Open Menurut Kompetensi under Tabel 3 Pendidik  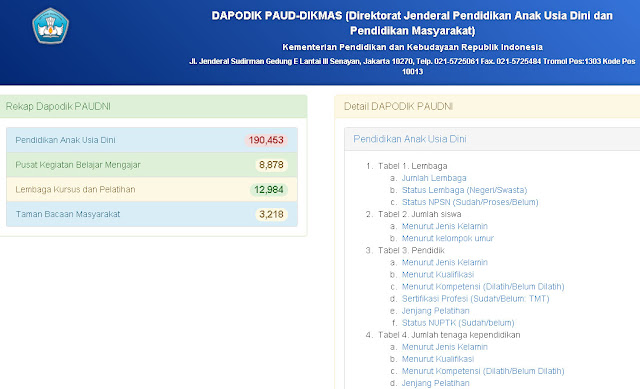point(483,287)
